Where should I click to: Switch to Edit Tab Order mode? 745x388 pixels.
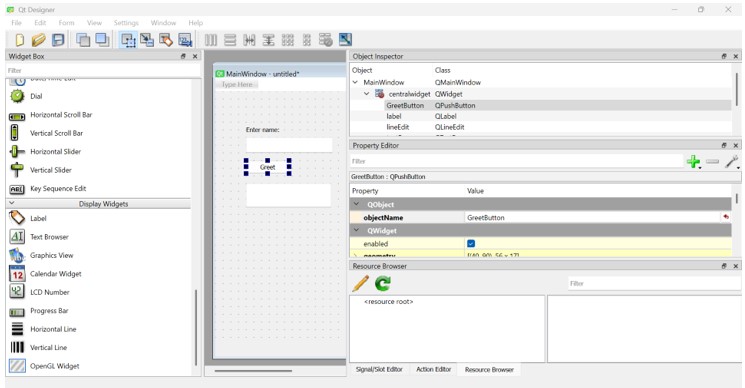pyautogui.click(x=185, y=40)
